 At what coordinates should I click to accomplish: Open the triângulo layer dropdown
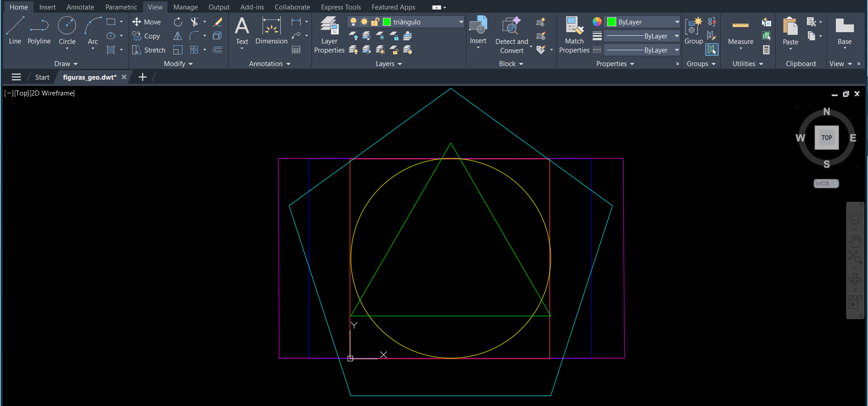461,22
